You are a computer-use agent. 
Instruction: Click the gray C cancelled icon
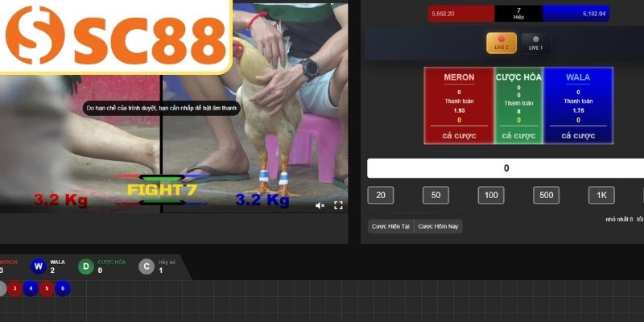point(146,266)
